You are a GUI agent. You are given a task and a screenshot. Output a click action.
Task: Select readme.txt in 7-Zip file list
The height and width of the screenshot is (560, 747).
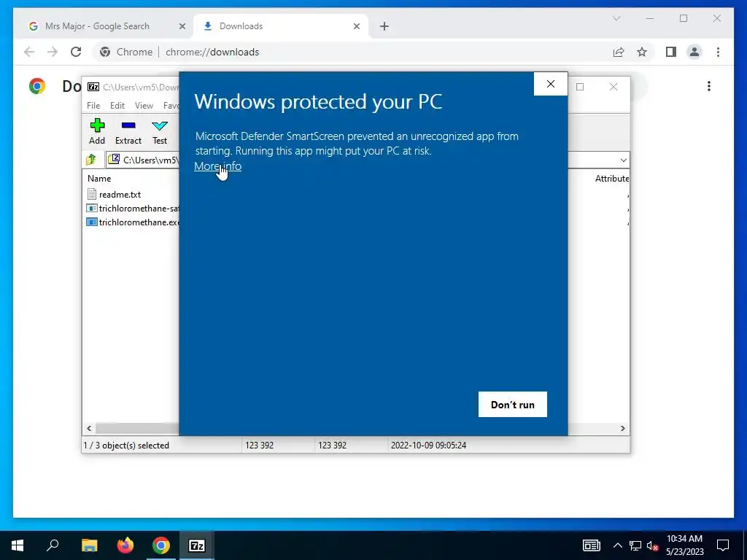coord(120,194)
